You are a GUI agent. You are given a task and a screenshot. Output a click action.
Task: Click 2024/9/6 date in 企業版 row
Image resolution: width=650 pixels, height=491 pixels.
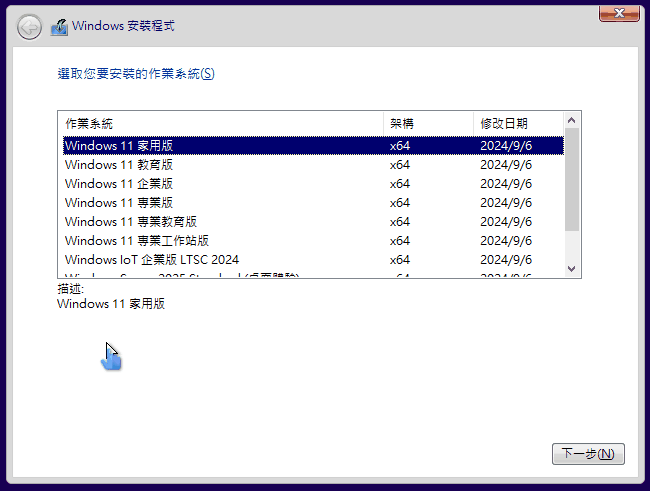[506, 184]
